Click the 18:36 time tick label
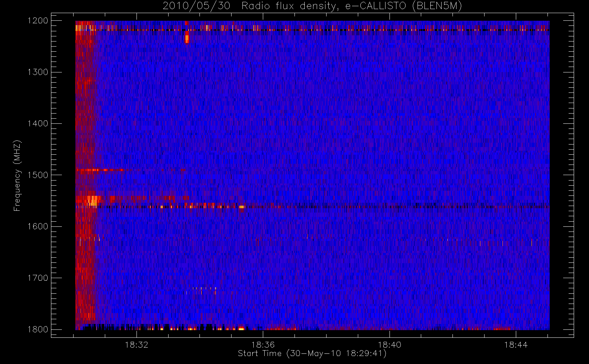Screen dimensions: 589x364 point(263,345)
